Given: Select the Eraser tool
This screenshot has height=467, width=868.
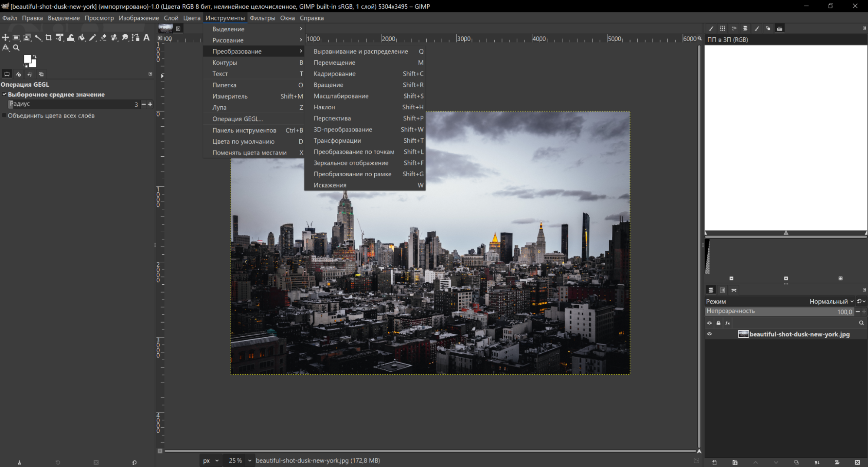Looking at the screenshot, I should coord(103,38).
